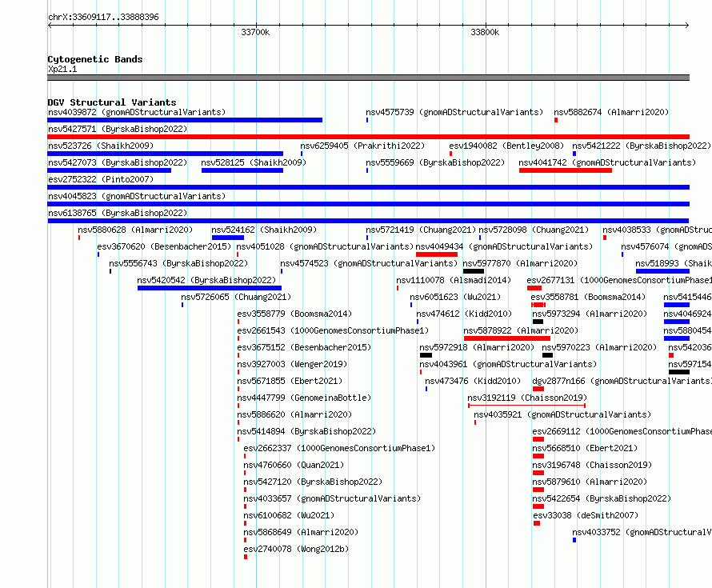Viewport: 712px width, 588px height.
Task: Click nsv5671855 Ebert2021 label
Action: 290,381
